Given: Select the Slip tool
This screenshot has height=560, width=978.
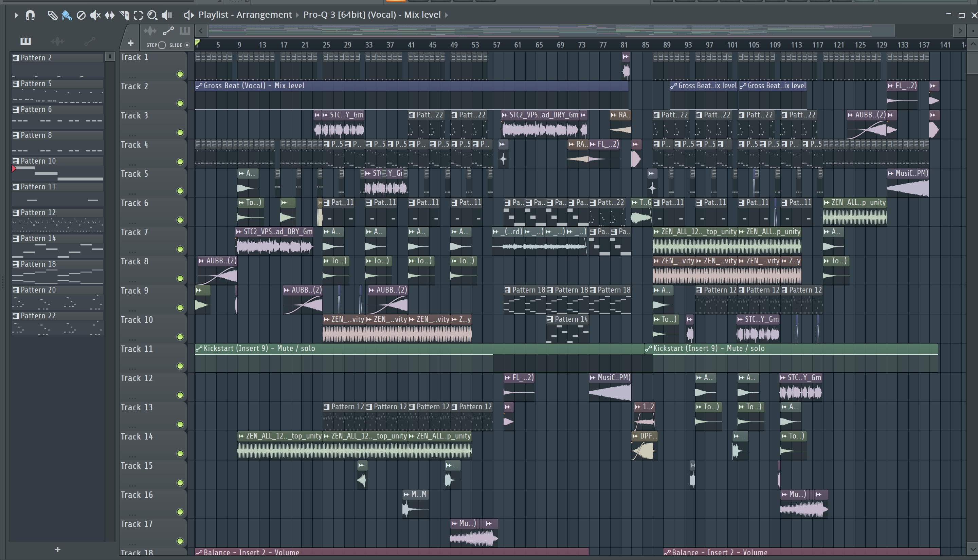Looking at the screenshot, I should click(x=110, y=15).
